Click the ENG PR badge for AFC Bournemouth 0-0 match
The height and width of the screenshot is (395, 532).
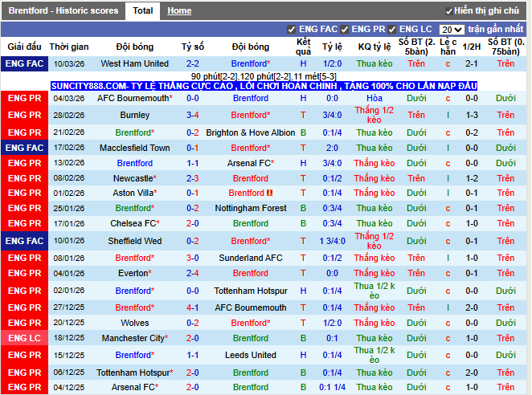click(x=24, y=98)
